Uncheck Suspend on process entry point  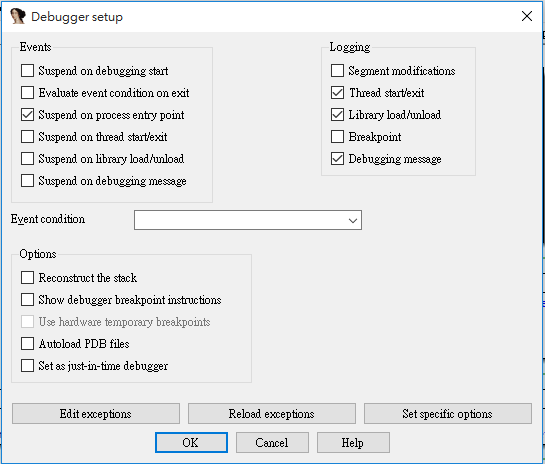[27, 115]
